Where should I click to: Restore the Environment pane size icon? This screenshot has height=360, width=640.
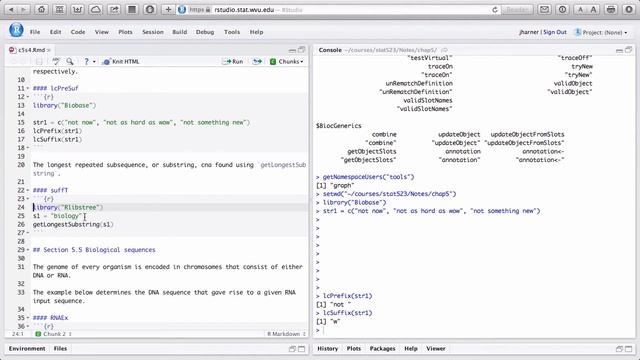pyautogui.click(x=292, y=349)
